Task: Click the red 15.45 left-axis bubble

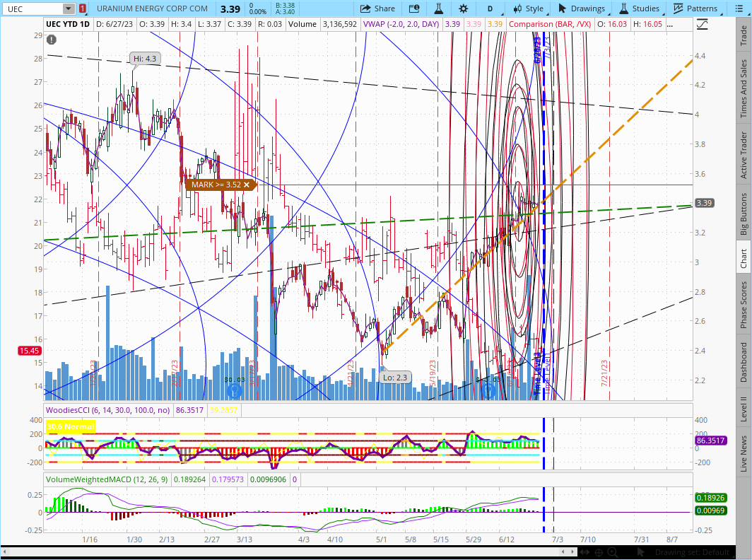Action: [x=29, y=351]
